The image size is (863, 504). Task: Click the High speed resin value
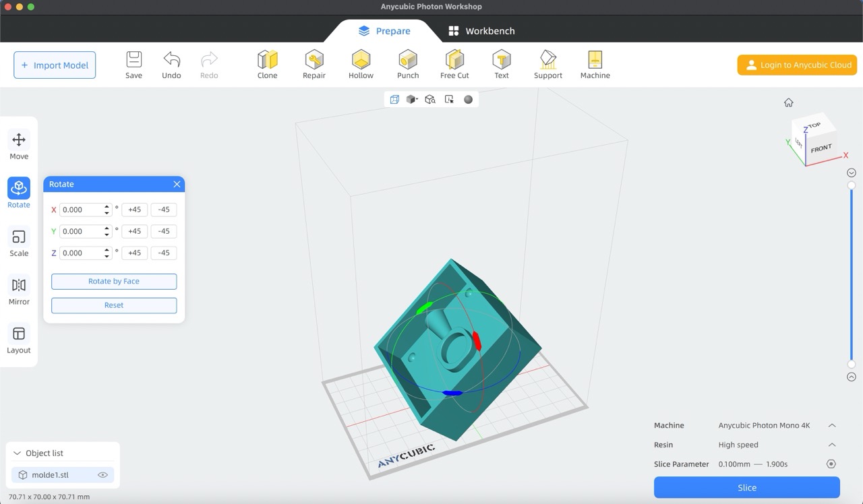(738, 445)
